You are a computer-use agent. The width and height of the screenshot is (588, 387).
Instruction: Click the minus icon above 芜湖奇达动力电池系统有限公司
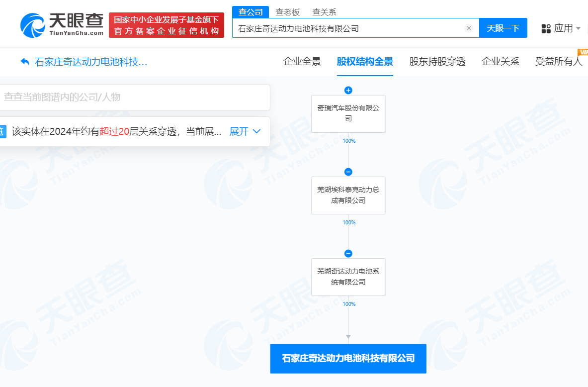[x=348, y=253]
